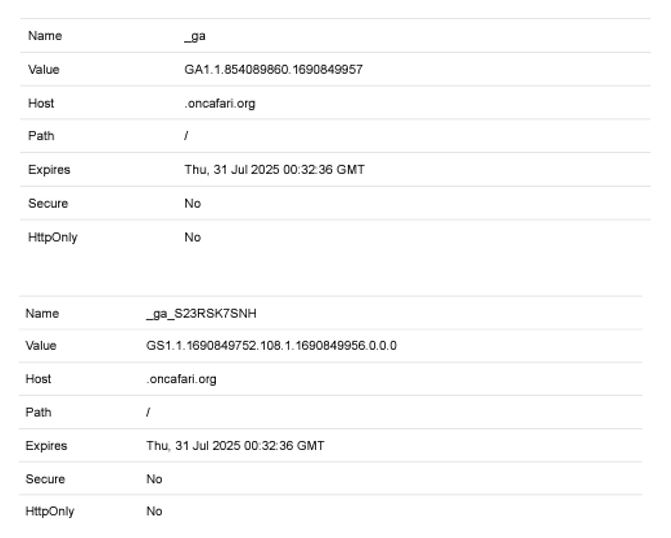
Task: Click the Host label in the second cookie table
Action: [38, 379]
